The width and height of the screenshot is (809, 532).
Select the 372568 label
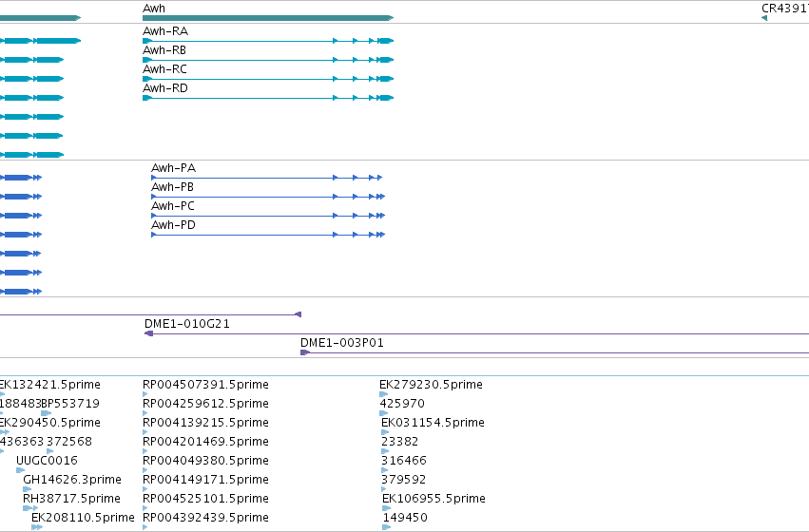69,443
